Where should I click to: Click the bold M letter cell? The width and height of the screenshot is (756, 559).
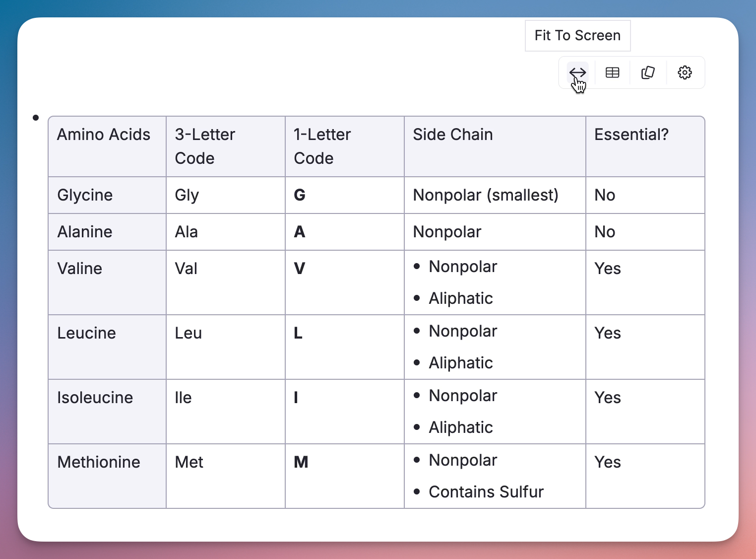point(301,462)
